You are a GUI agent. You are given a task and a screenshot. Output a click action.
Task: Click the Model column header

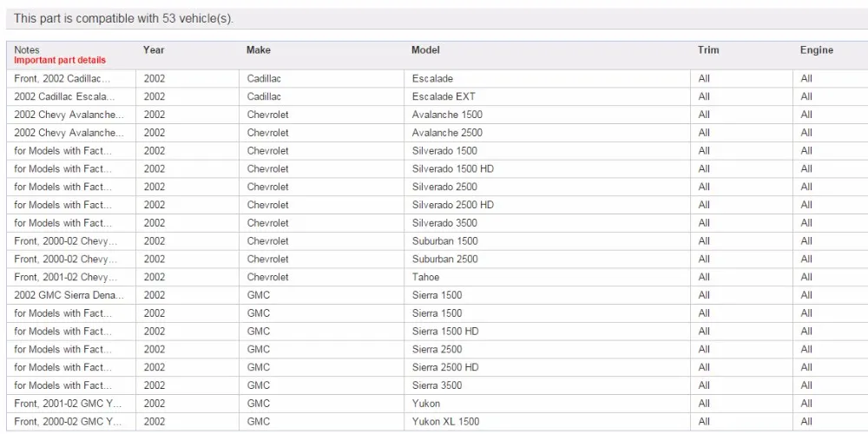click(x=425, y=49)
